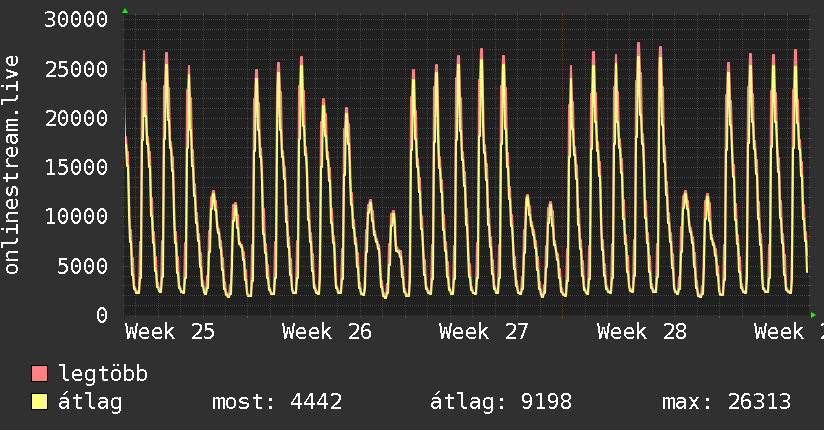This screenshot has height=430, width=824.
Task: Click the 'Week 27' x-axis label
Action: 484,332
